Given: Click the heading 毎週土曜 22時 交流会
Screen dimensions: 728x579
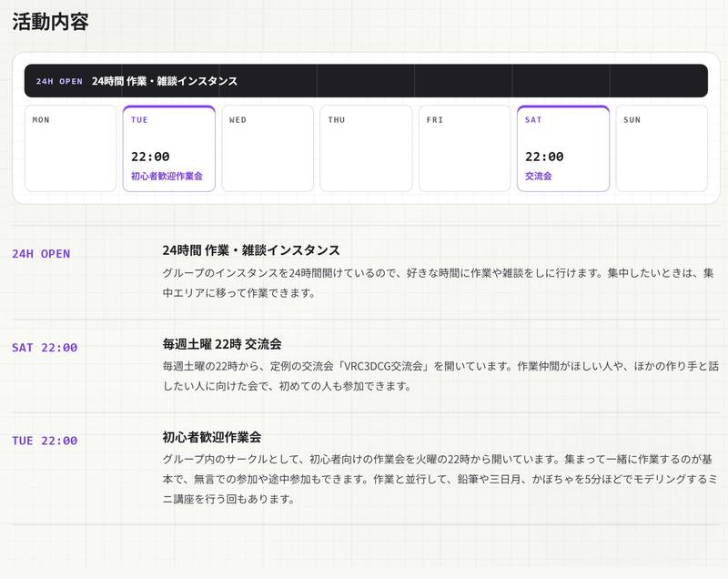Looking at the screenshot, I should coord(222,344).
